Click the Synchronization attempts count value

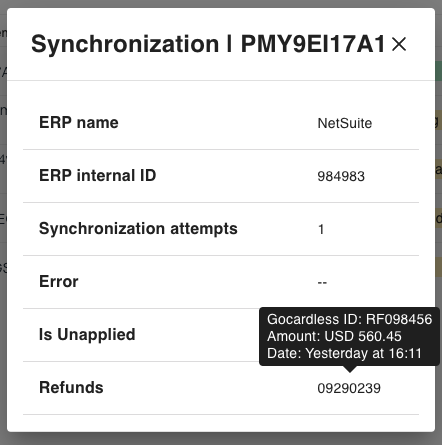tap(321, 229)
